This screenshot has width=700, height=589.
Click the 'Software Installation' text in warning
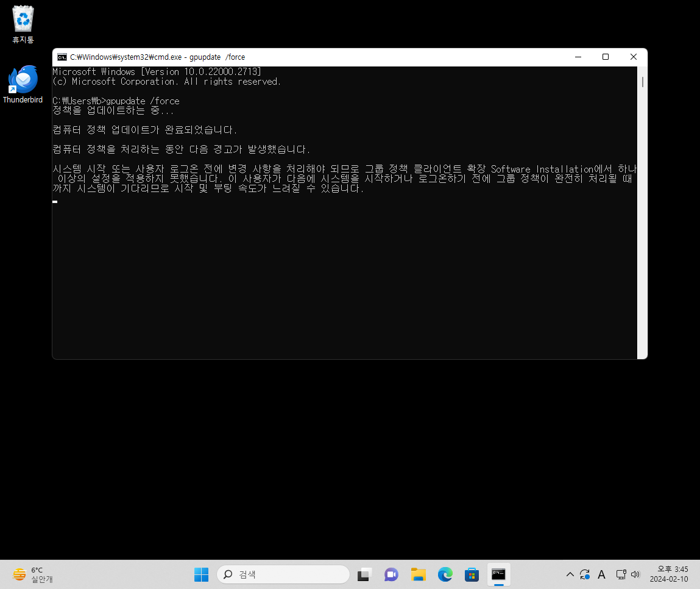click(542, 169)
